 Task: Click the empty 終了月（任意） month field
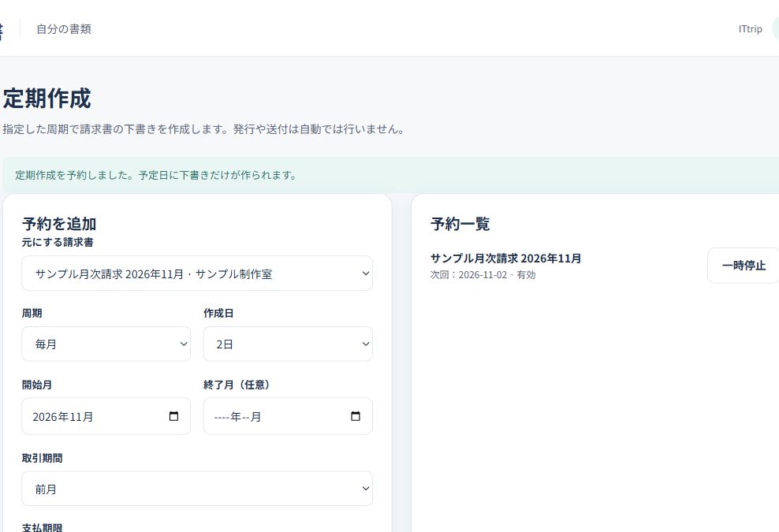pos(288,416)
